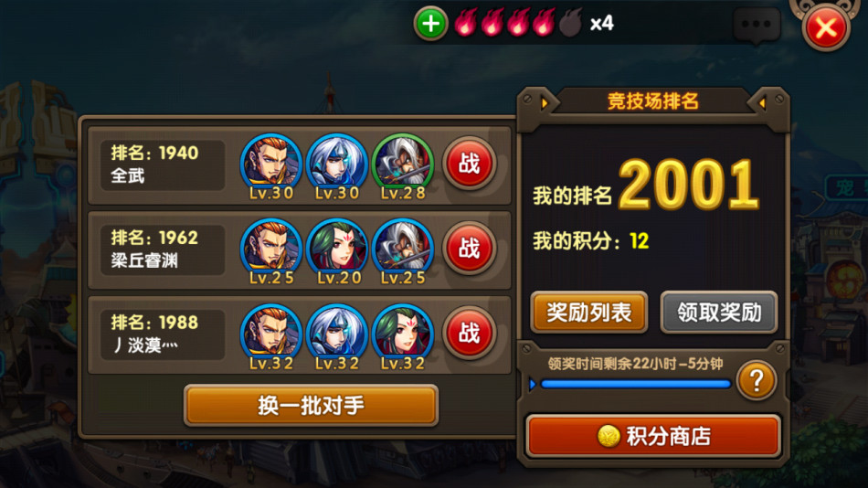868x488 pixels.
Task: Battle opponent 全武 ranked 1940
Action: pyautogui.click(x=470, y=164)
